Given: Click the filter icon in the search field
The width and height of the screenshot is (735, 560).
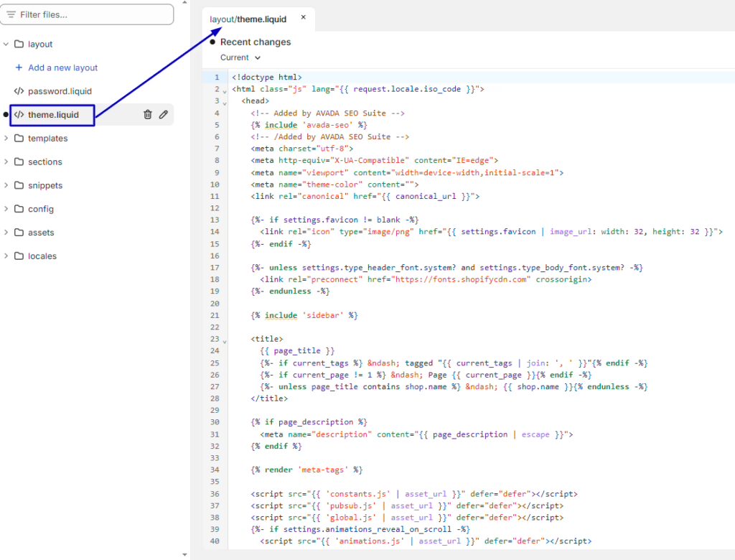Looking at the screenshot, I should click(x=13, y=14).
